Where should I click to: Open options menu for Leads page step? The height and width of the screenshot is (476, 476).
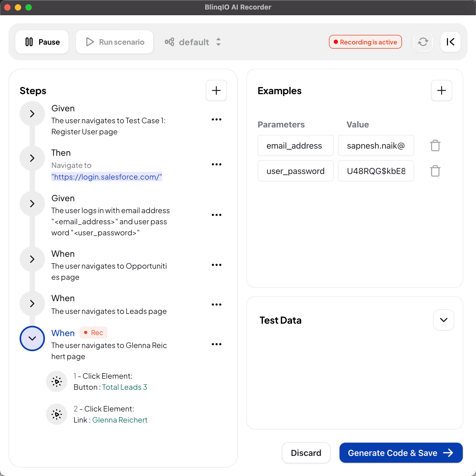pyautogui.click(x=217, y=305)
